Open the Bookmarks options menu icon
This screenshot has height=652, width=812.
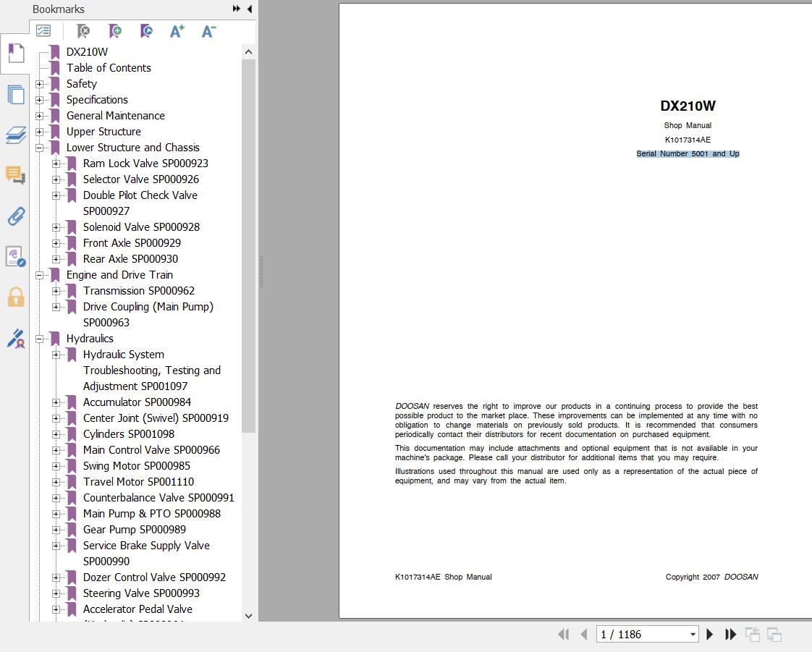[x=43, y=31]
